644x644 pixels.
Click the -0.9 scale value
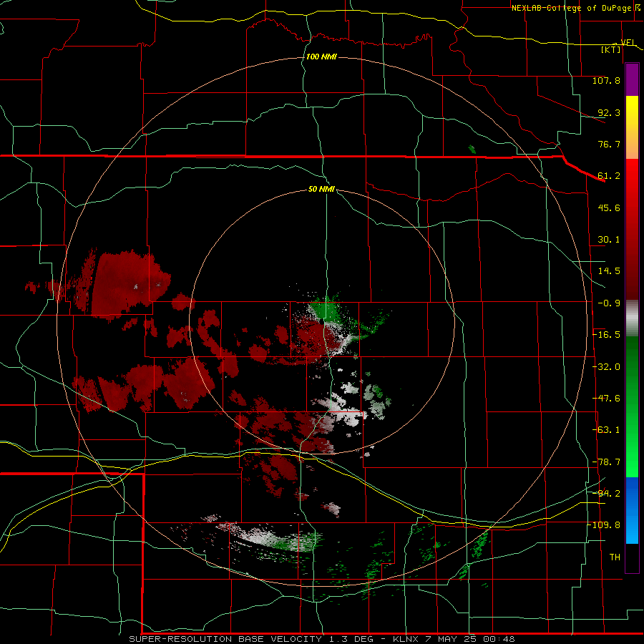click(x=609, y=303)
